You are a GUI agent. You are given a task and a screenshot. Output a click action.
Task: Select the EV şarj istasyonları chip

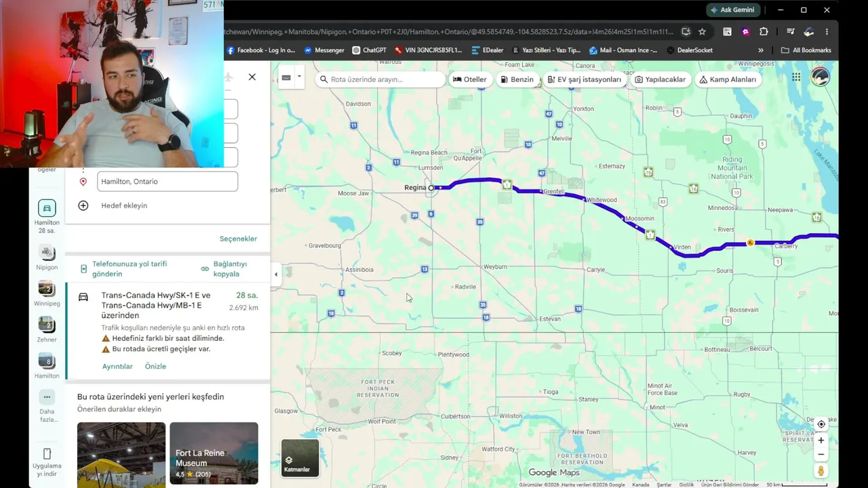[x=584, y=79]
